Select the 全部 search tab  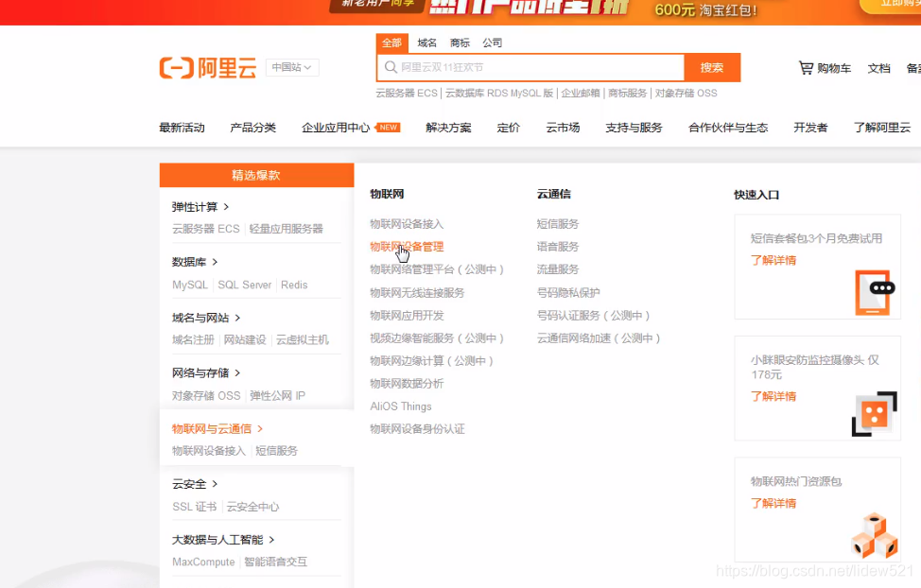(391, 43)
